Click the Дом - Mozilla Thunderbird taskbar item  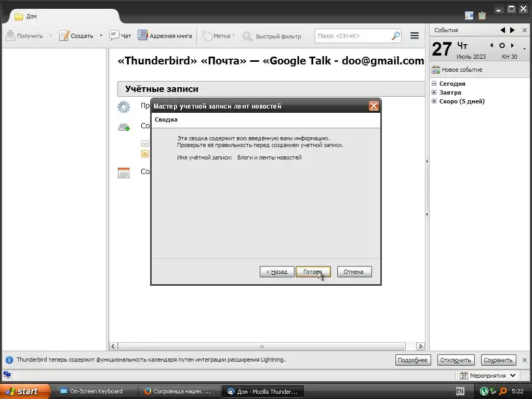click(262, 392)
